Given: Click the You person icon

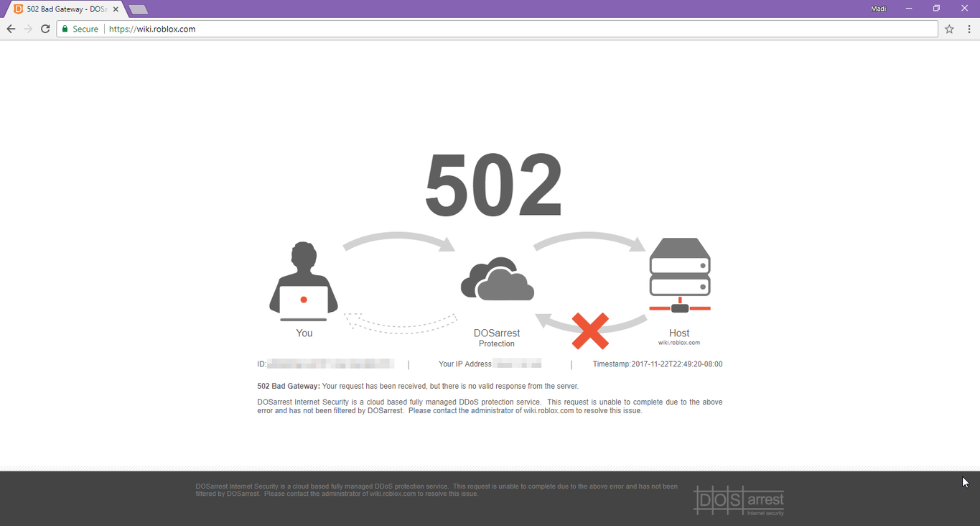Looking at the screenshot, I should click(304, 280).
